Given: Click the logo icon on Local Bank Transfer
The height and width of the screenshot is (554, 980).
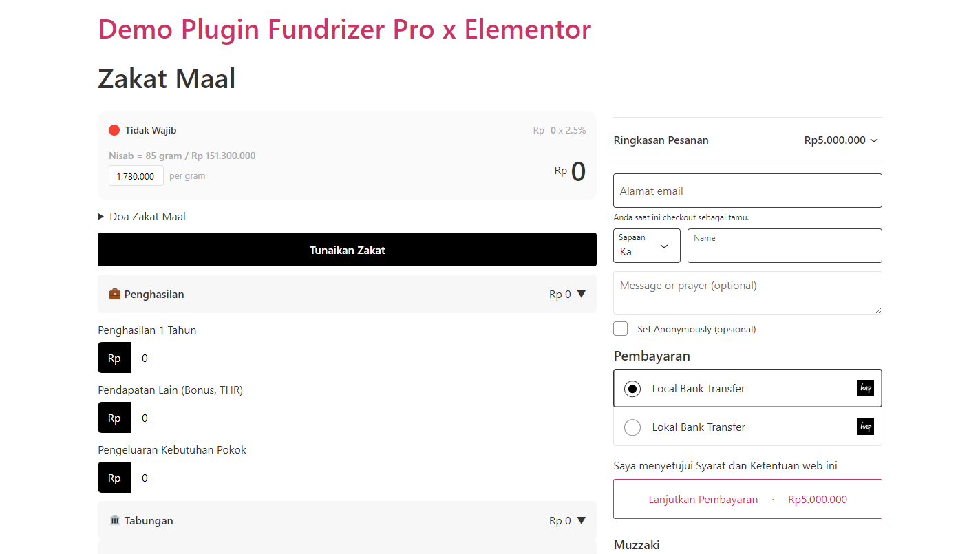Looking at the screenshot, I should 866,388.
